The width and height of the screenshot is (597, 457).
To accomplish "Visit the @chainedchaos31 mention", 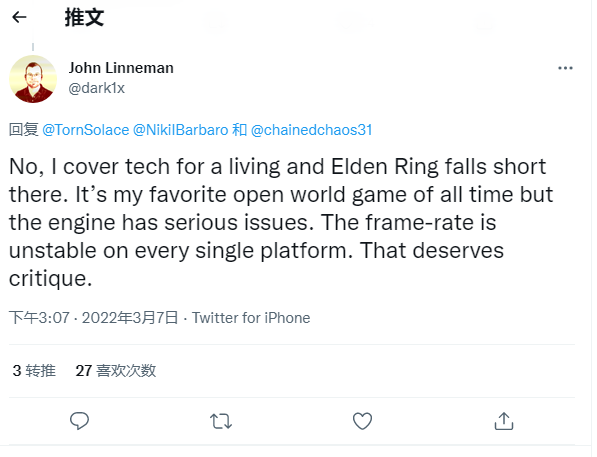I will pyautogui.click(x=311, y=130).
